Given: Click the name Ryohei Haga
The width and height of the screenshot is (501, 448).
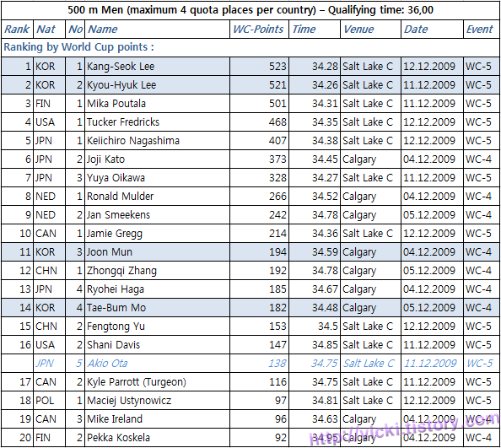Looking at the screenshot, I should (x=116, y=289).
